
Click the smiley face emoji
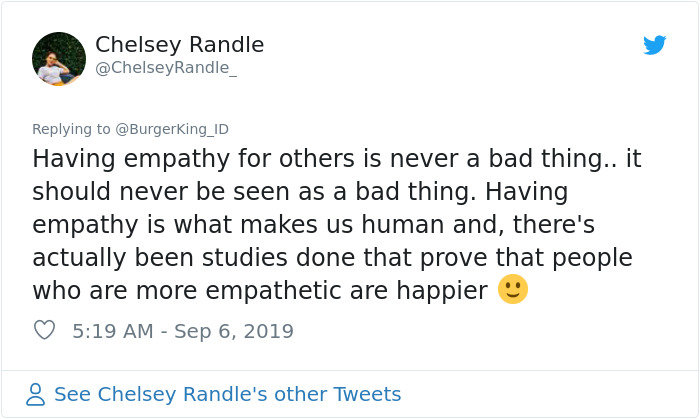pyautogui.click(x=512, y=290)
